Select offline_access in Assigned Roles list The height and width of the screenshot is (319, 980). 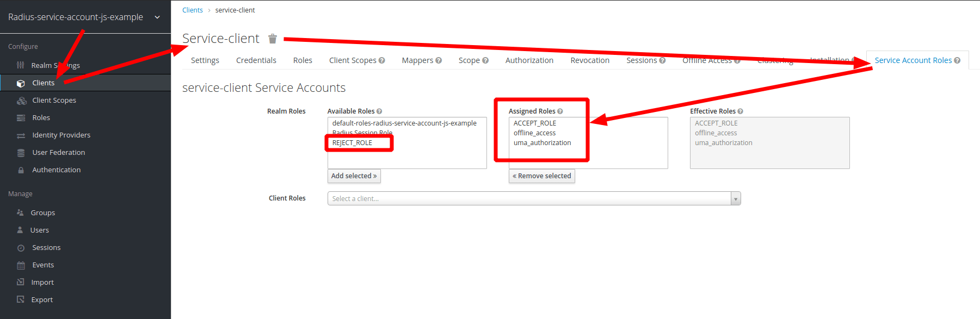534,133
